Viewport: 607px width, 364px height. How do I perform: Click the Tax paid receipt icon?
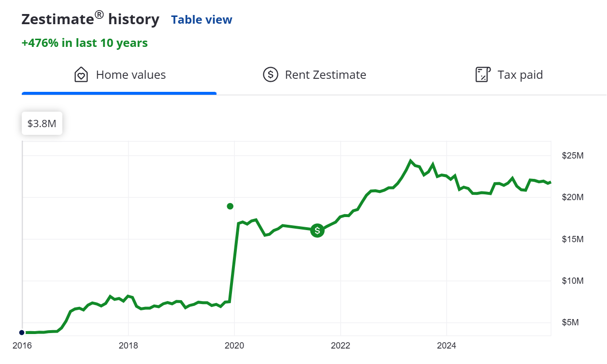click(483, 75)
